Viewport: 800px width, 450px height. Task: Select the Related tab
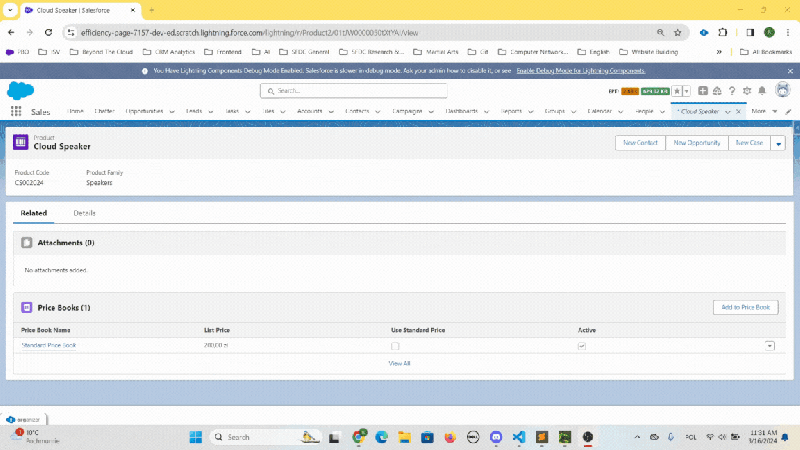click(x=34, y=213)
